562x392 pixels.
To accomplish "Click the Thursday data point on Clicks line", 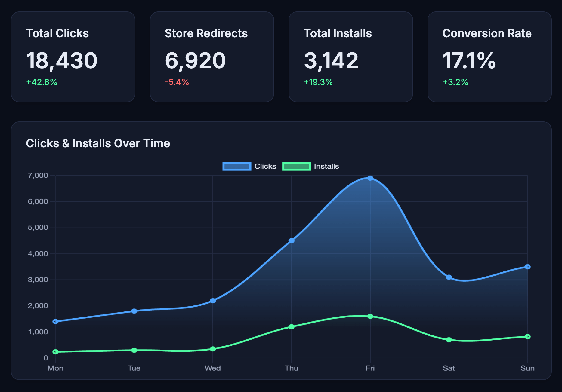I will 291,241.
